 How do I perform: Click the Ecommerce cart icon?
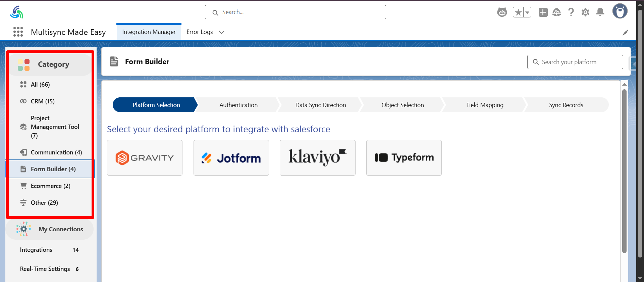click(23, 186)
